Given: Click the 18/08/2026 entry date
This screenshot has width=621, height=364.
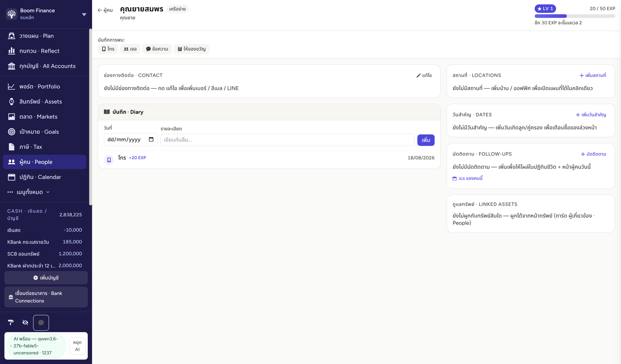Looking at the screenshot, I should (421, 158).
